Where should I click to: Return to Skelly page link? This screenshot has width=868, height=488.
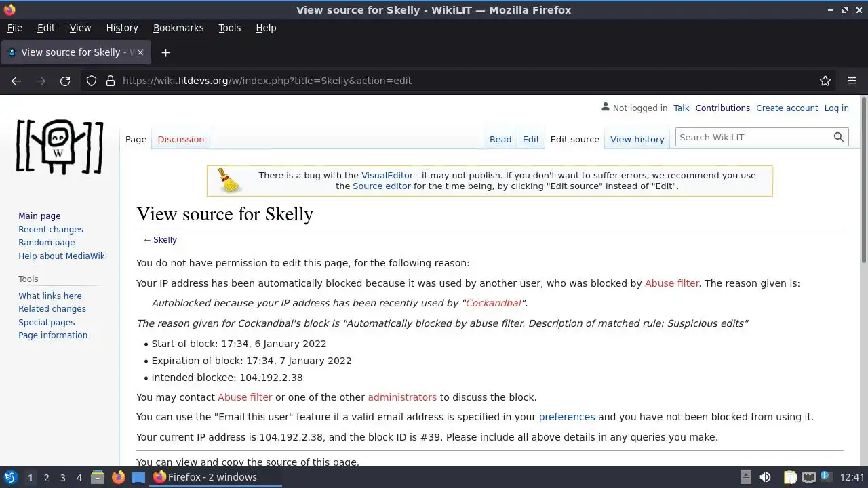(x=165, y=239)
